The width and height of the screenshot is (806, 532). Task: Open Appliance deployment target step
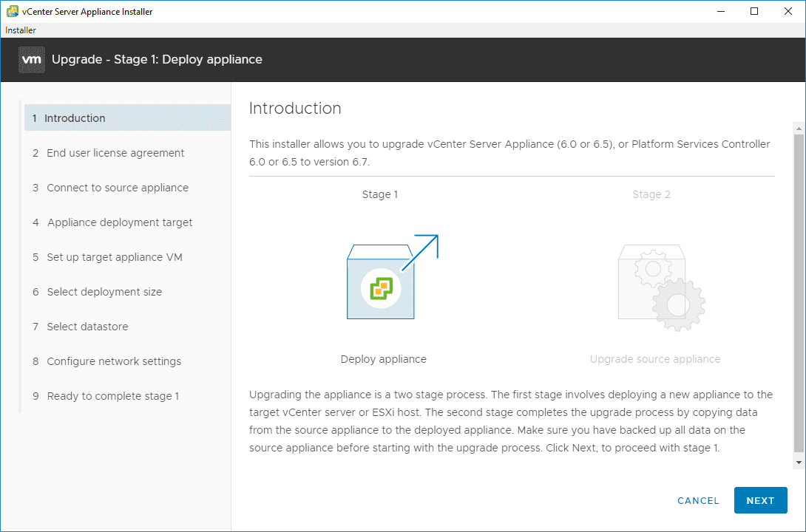pos(120,222)
